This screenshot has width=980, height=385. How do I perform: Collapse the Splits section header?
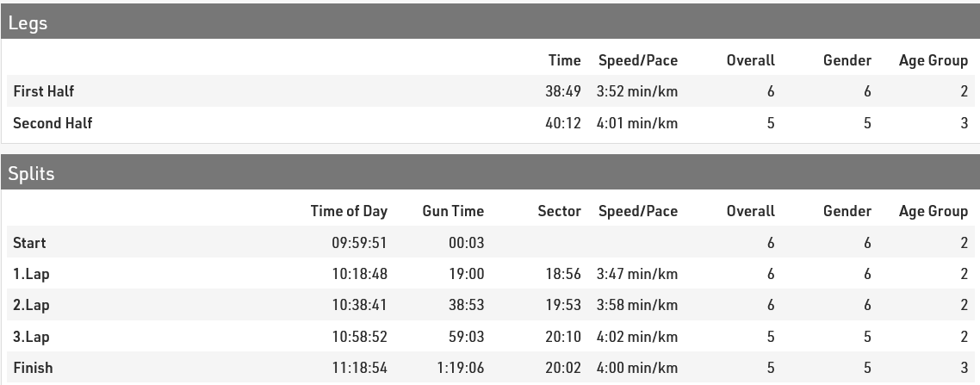click(31, 174)
